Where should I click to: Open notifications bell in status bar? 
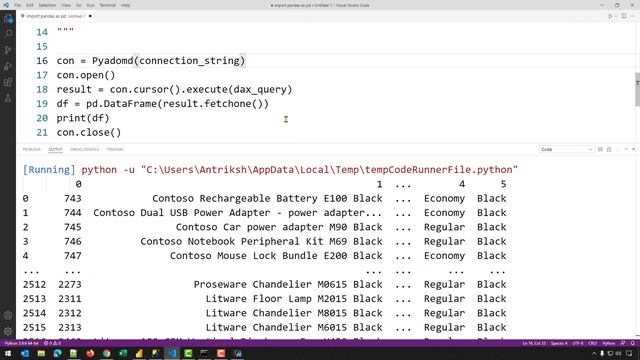[x=633, y=343]
